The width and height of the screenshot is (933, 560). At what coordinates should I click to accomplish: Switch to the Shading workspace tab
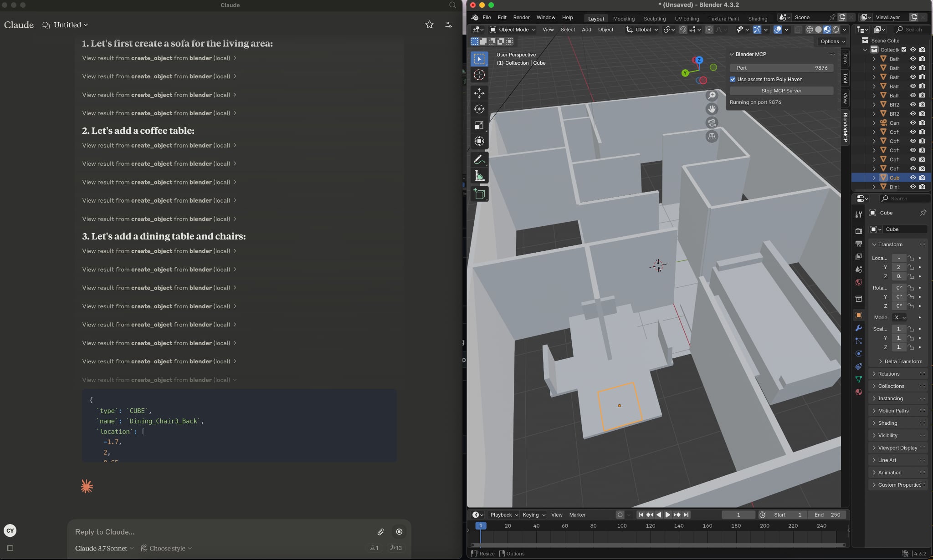758,19
